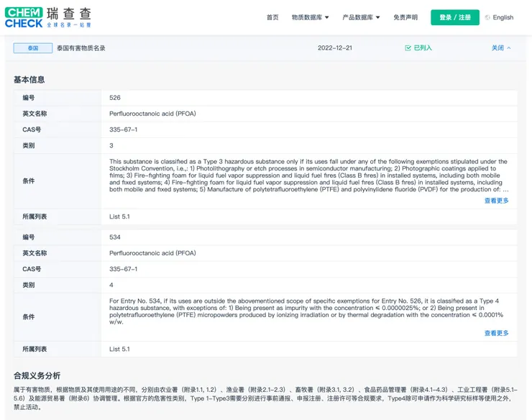Click the date 2022-12-21
Screen dimensions: 532x420
tap(335, 48)
